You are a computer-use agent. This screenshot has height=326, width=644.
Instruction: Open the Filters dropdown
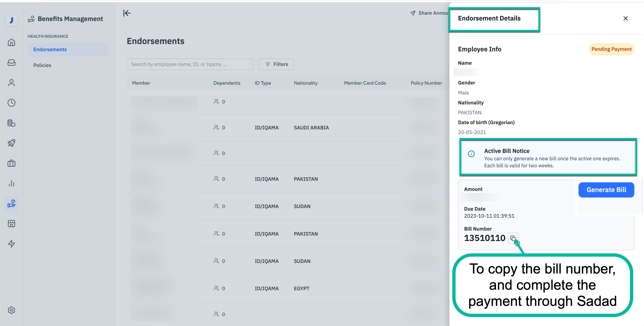click(276, 64)
